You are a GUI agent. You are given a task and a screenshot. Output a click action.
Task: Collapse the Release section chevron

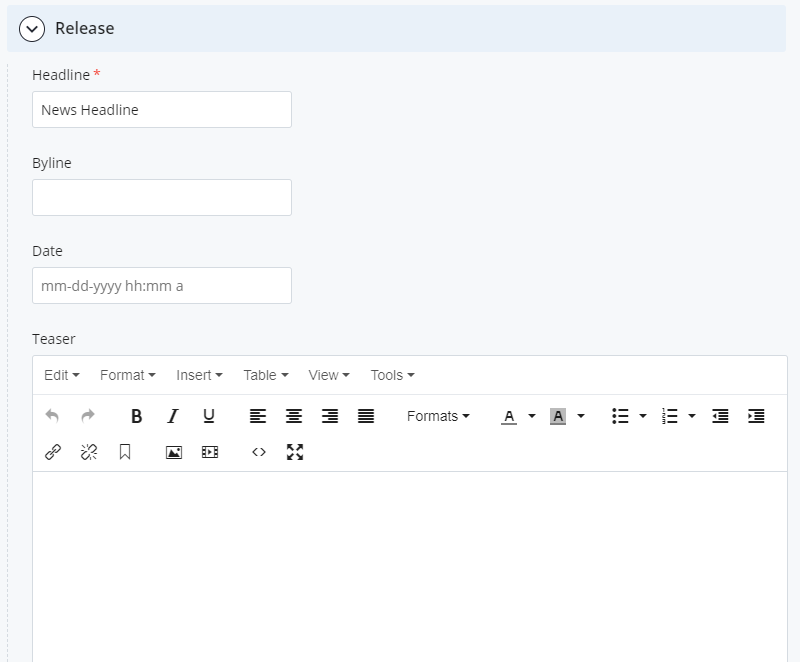pyautogui.click(x=32, y=29)
